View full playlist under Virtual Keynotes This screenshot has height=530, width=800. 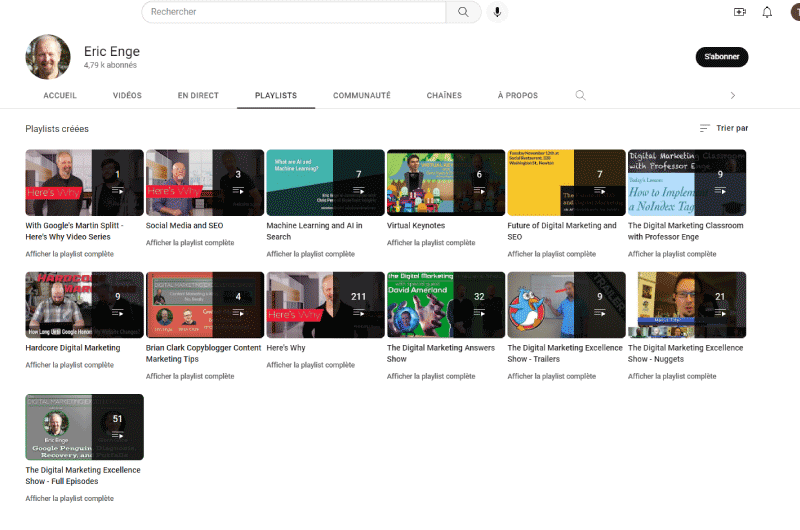coord(431,243)
